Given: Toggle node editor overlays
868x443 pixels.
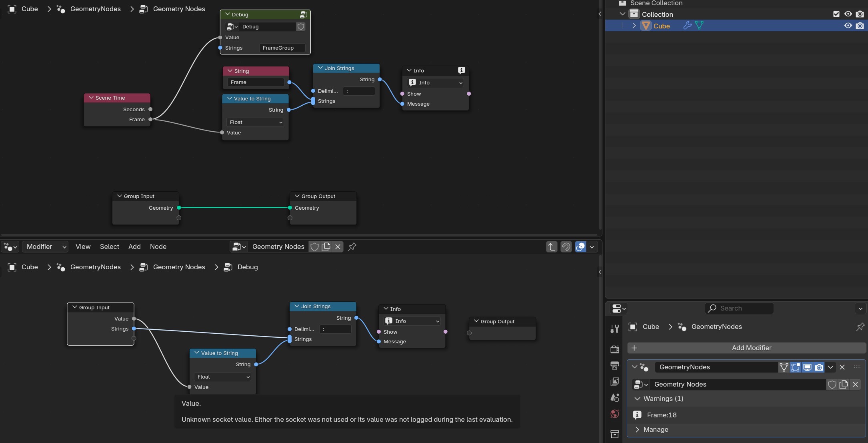Looking at the screenshot, I should click(580, 247).
